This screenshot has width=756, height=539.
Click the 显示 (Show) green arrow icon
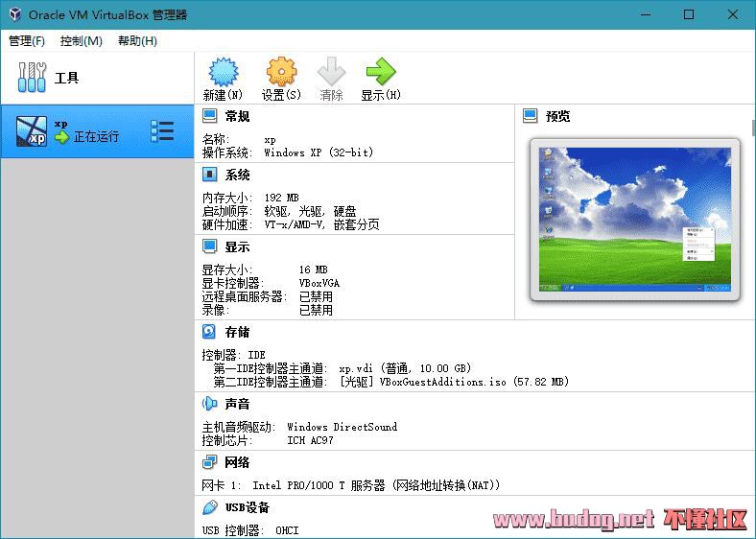(380, 73)
